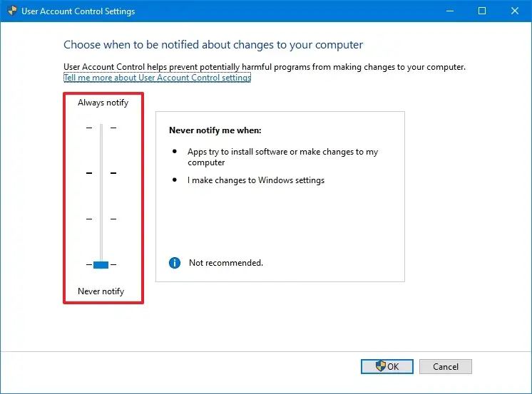Click the slider track at the topmost tick mark
The image size is (532, 394).
(101, 128)
